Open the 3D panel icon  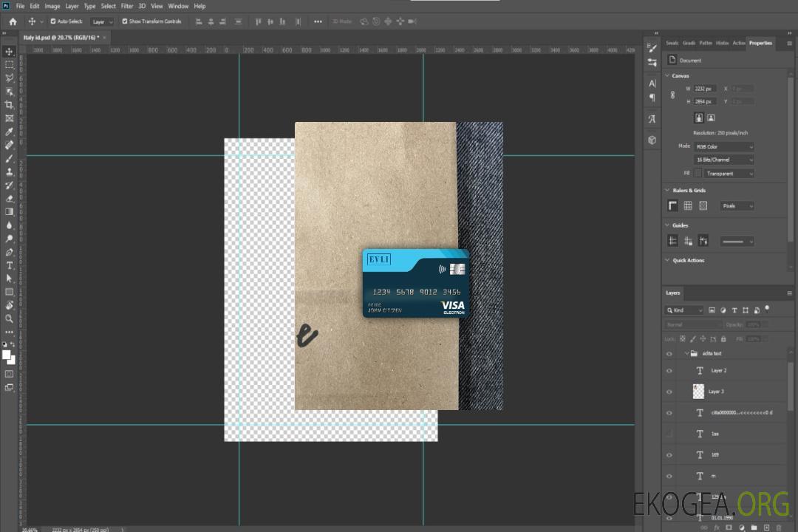(652, 140)
